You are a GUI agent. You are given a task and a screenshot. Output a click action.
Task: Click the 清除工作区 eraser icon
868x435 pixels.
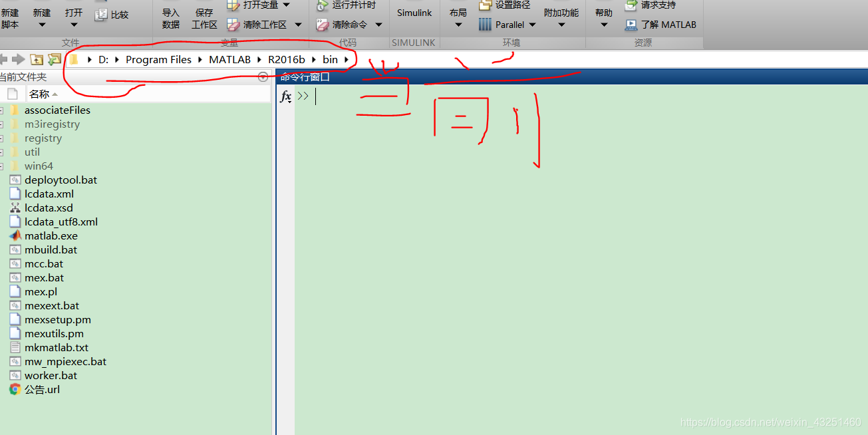tap(233, 25)
